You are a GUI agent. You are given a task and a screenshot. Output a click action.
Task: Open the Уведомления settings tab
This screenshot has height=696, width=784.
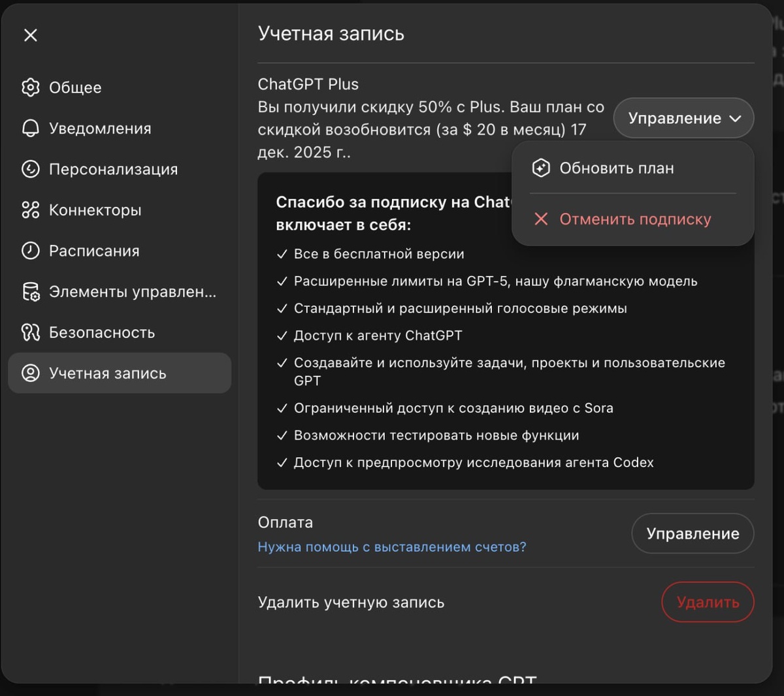(120, 129)
